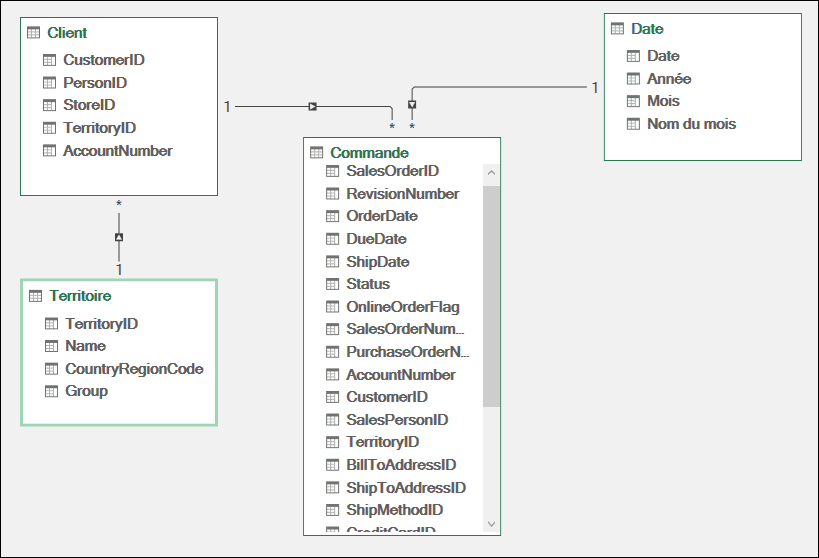Select the truncated PurchaseOrderN field
Image resolution: width=819 pixels, height=558 pixels.
point(407,352)
